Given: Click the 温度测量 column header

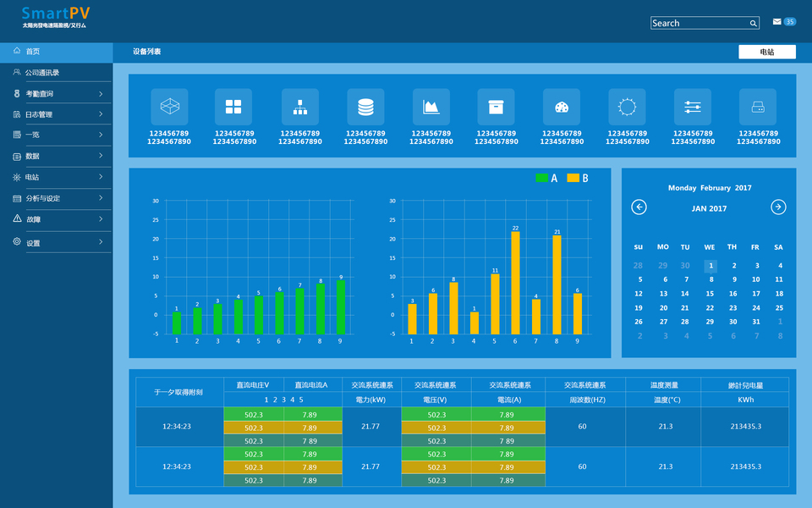Looking at the screenshot, I should pos(664,385).
